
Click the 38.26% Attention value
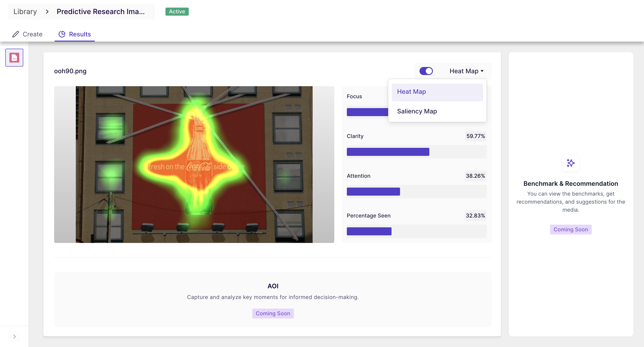point(475,176)
